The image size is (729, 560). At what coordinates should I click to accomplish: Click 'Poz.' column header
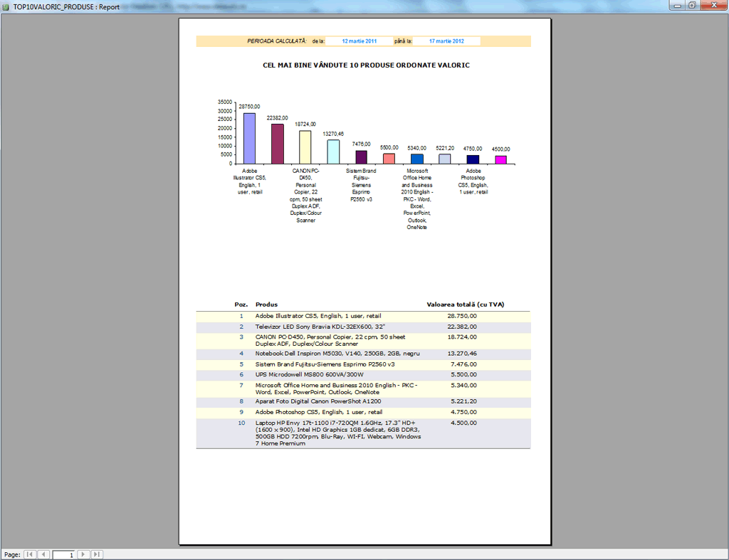tap(241, 305)
